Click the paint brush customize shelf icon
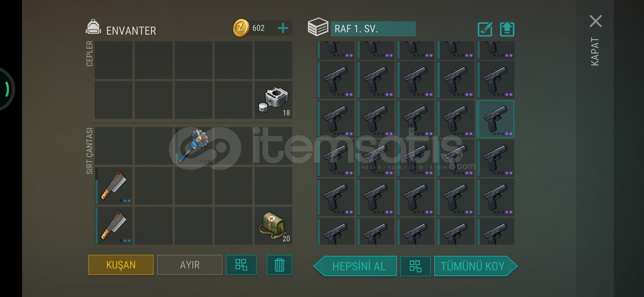This screenshot has width=644, height=297. 485,29
